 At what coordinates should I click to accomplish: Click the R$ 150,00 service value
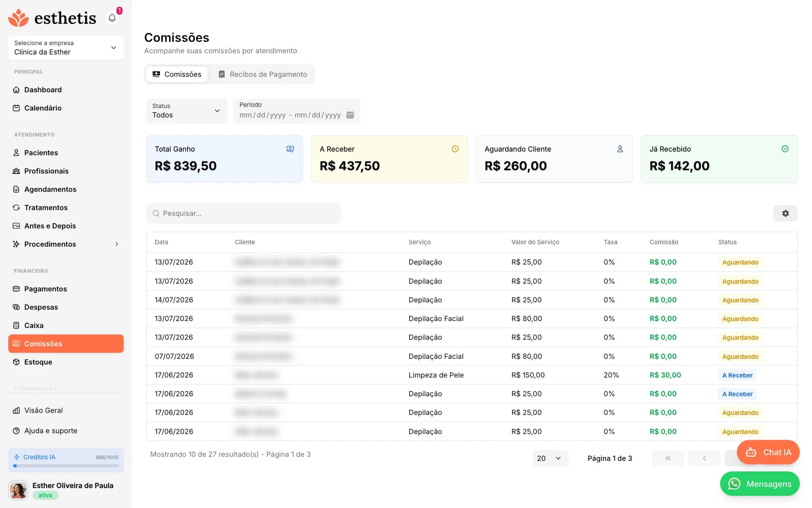pos(528,375)
